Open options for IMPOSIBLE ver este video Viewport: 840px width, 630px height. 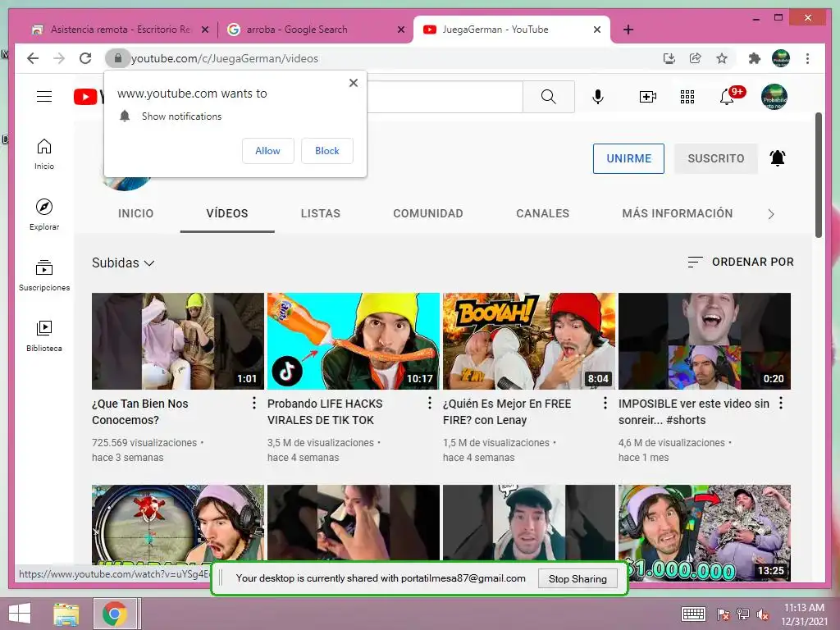coord(781,403)
